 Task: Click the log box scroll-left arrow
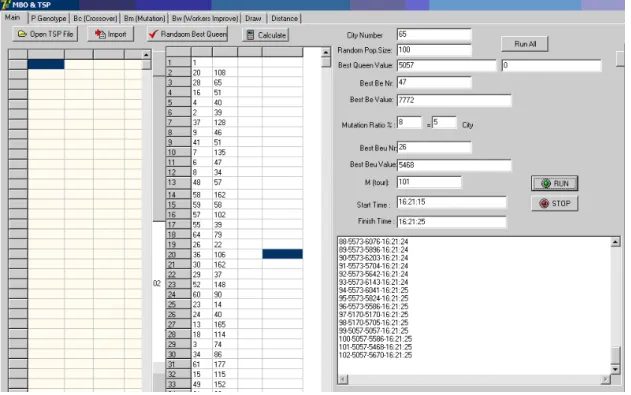343,379
